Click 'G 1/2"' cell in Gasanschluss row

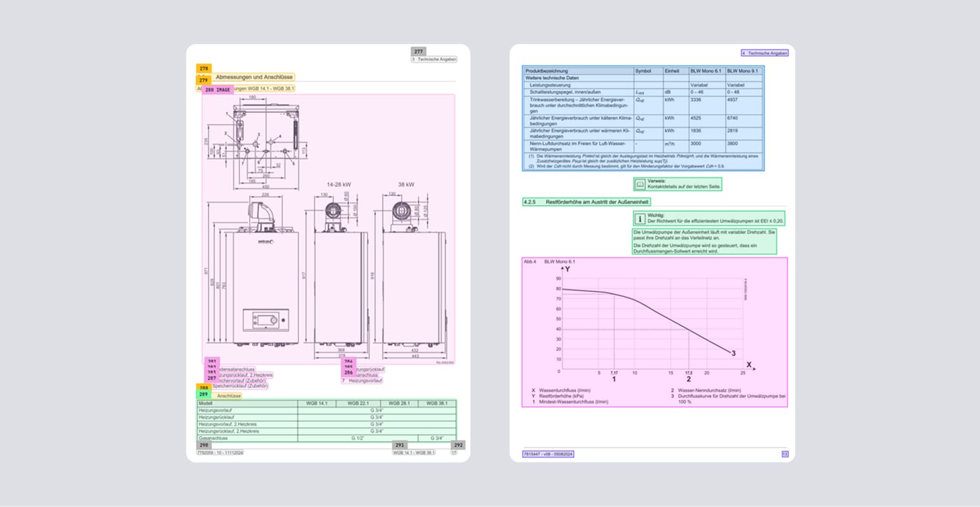tap(357, 438)
